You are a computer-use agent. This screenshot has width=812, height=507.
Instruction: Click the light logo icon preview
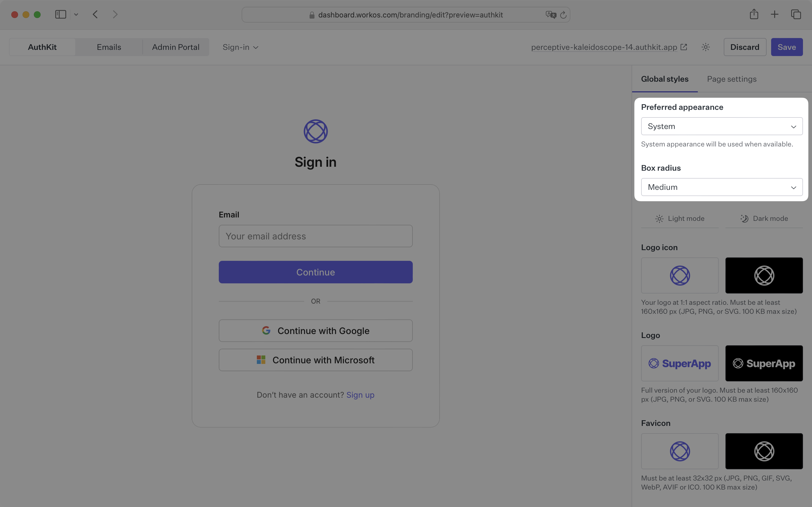click(x=680, y=275)
